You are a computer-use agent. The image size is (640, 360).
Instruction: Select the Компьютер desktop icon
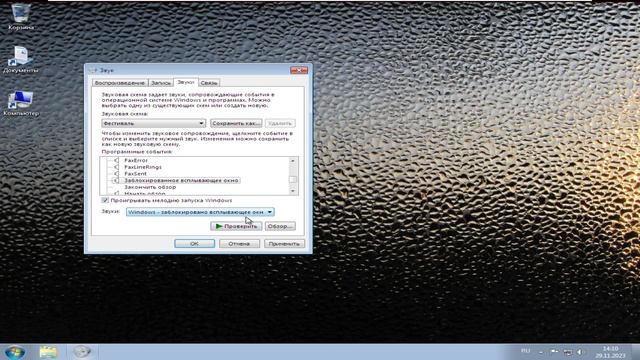pos(20,103)
